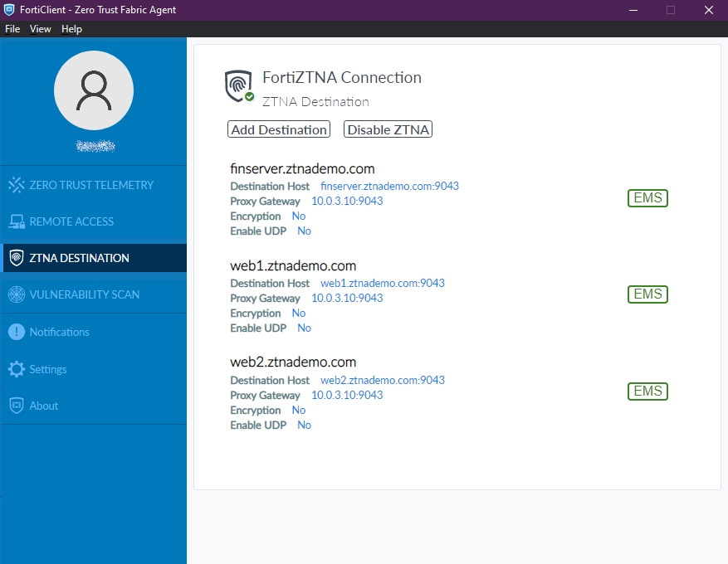
Task: Click the blurred username under avatar
Action: pyautogui.click(x=95, y=146)
